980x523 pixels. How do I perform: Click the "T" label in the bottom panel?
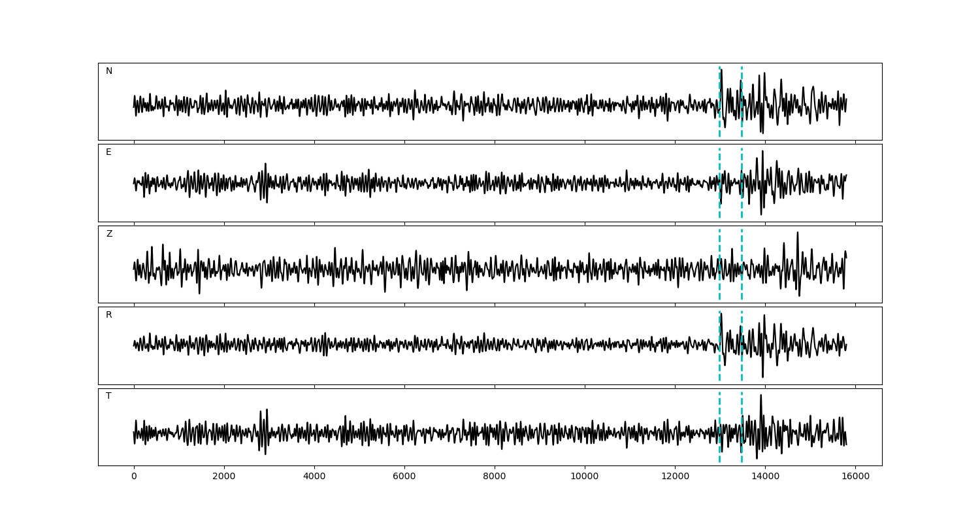(x=108, y=396)
